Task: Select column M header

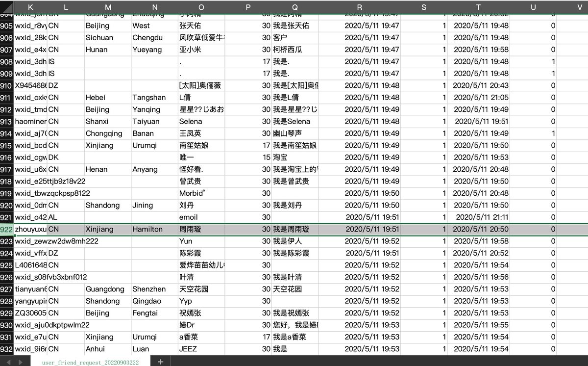Action: point(108,7)
